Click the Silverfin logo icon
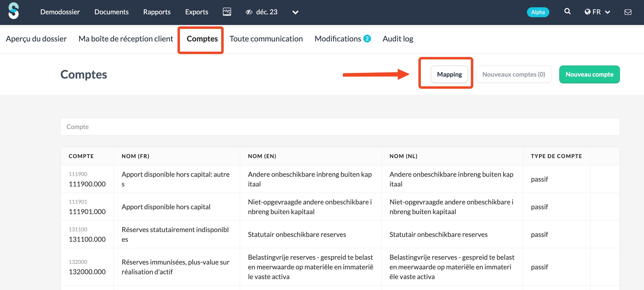This screenshot has height=290, width=644. pyautogui.click(x=14, y=11)
